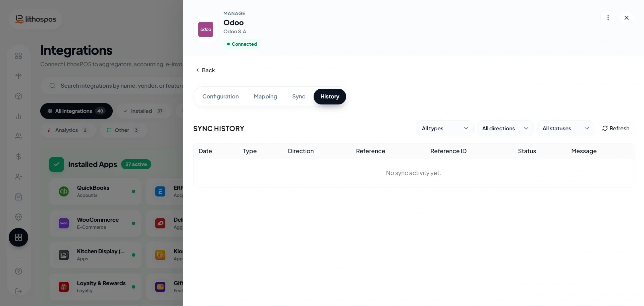Click the Status column header
Screen dimensions: 644x306
[527, 151]
